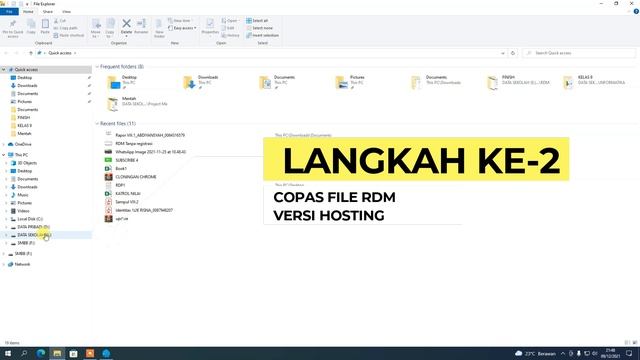Switch to large icons view in status bar
The width and height of the screenshot is (640, 360).
coord(634,343)
